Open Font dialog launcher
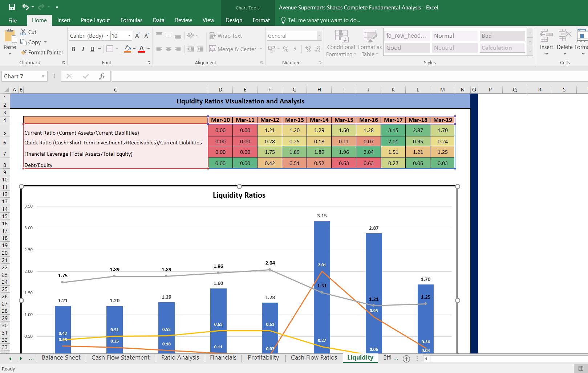 [x=149, y=63]
